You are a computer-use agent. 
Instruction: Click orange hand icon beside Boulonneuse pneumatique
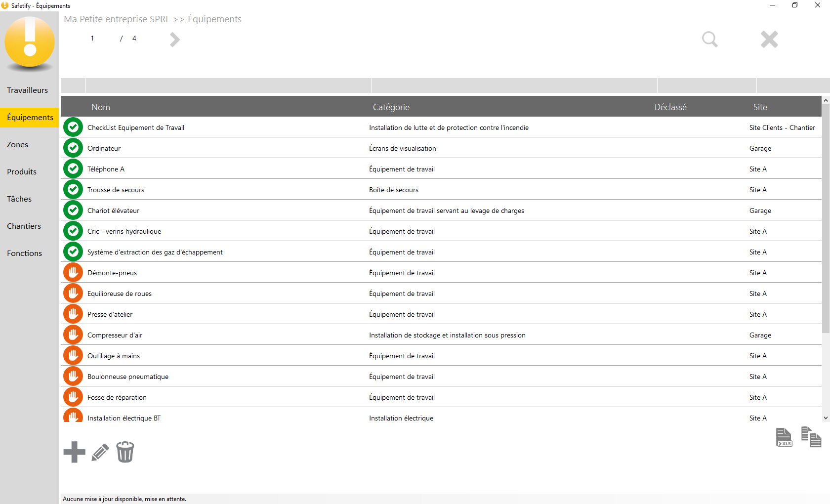click(73, 377)
